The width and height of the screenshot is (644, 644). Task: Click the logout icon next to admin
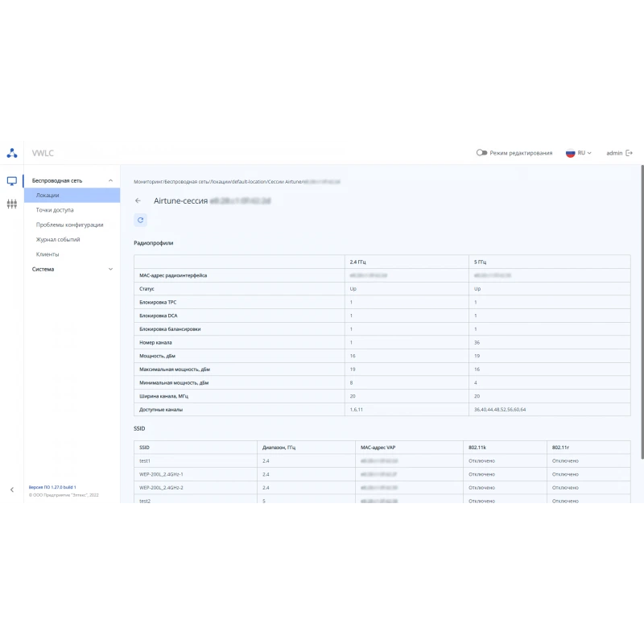click(629, 153)
